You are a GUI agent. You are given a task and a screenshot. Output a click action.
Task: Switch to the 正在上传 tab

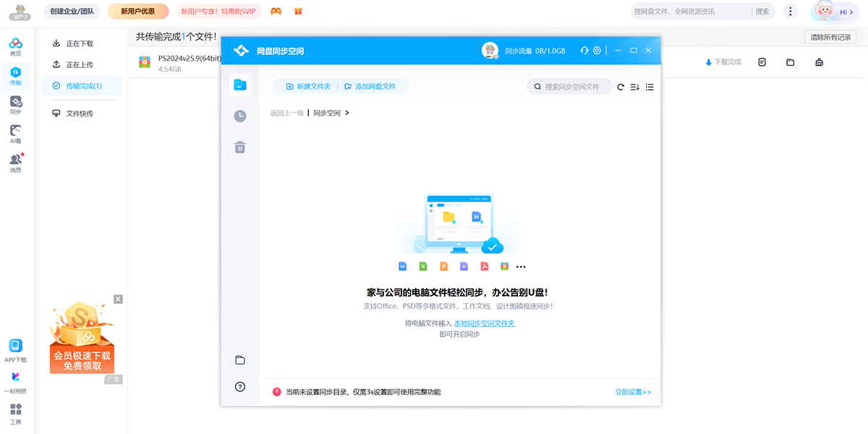click(x=82, y=64)
